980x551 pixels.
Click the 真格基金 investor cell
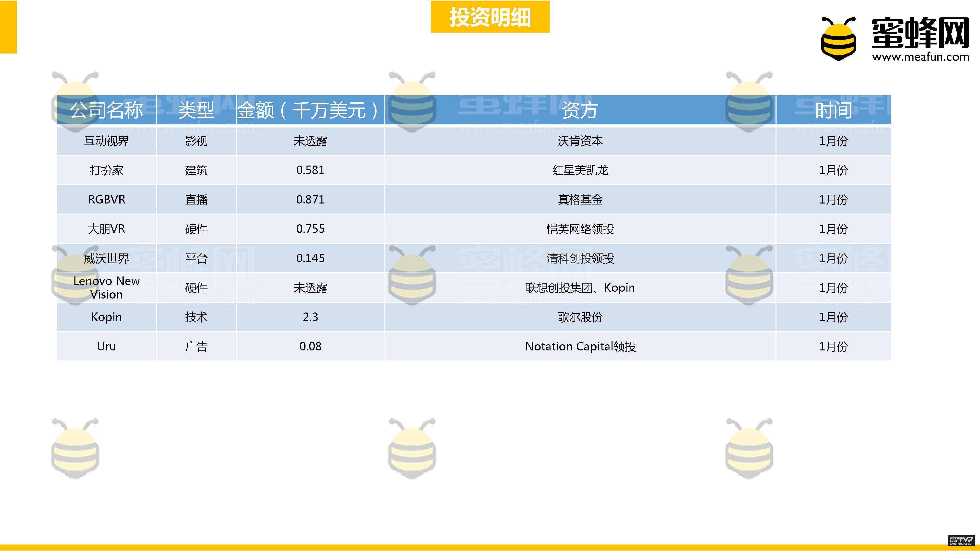point(580,200)
